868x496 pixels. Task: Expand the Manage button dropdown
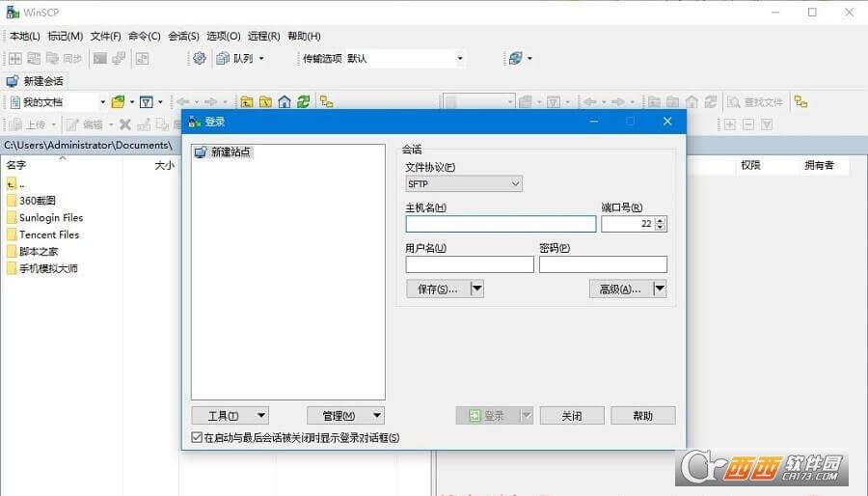click(377, 415)
